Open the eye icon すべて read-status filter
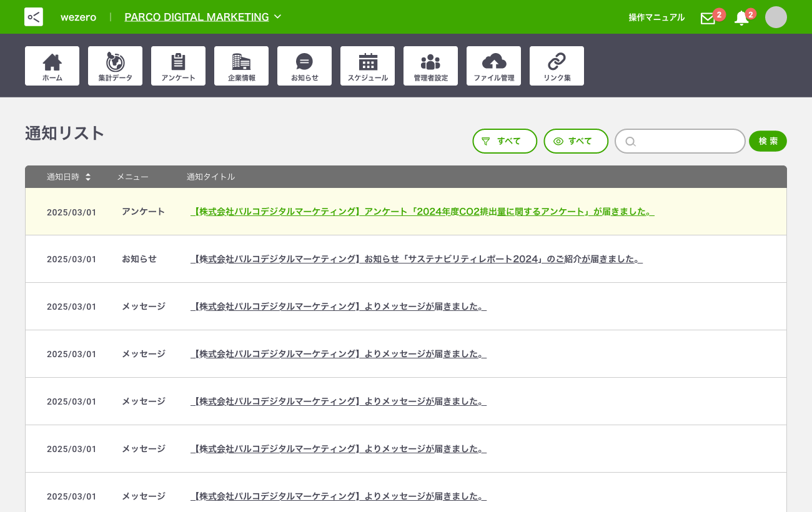Image resolution: width=812 pixels, height=512 pixels. click(576, 141)
